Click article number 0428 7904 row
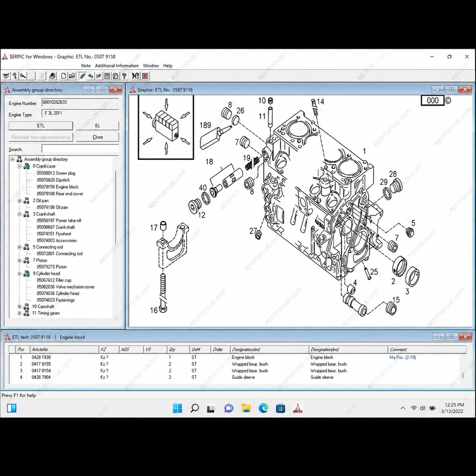Image resolution: width=476 pixels, height=476 pixels. [x=41, y=377]
